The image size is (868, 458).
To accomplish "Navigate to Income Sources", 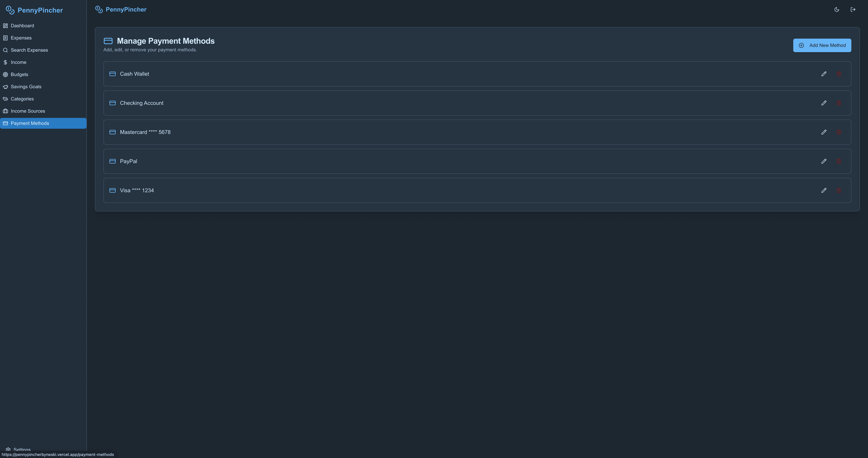I will click(28, 111).
